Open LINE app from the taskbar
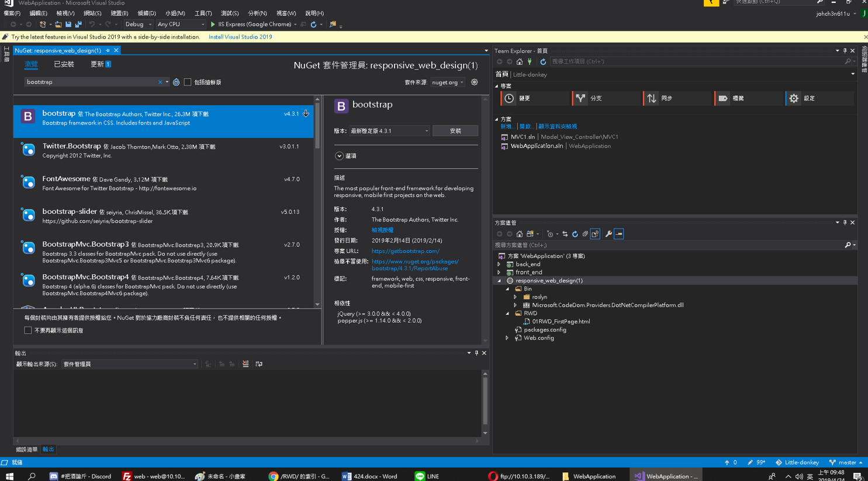Screen dimensions: 868x481 click(427, 476)
